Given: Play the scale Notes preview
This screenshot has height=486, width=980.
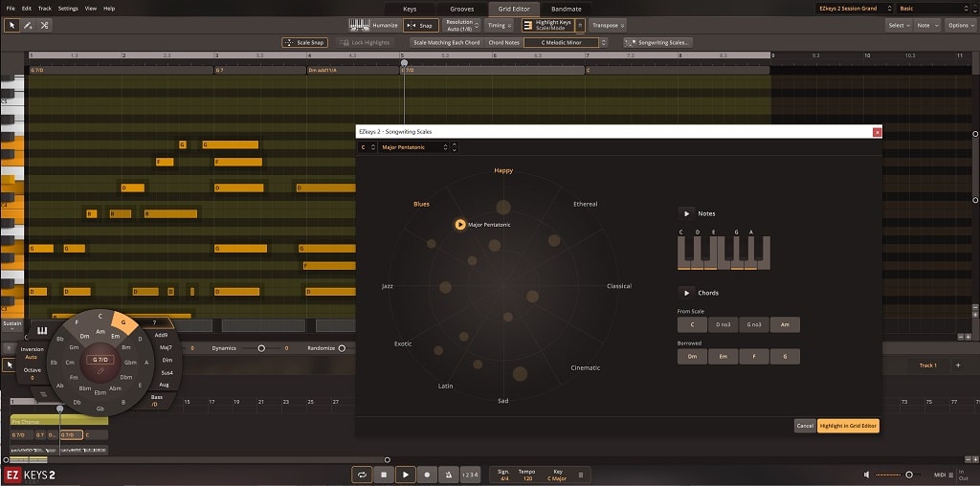Looking at the screenshot, I should pos(686,213).
